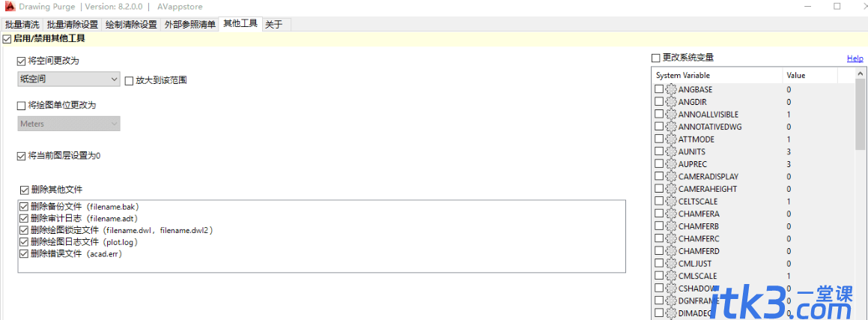Click the System Variable column header
Screen dimensions: 868x320
point(717,75)
